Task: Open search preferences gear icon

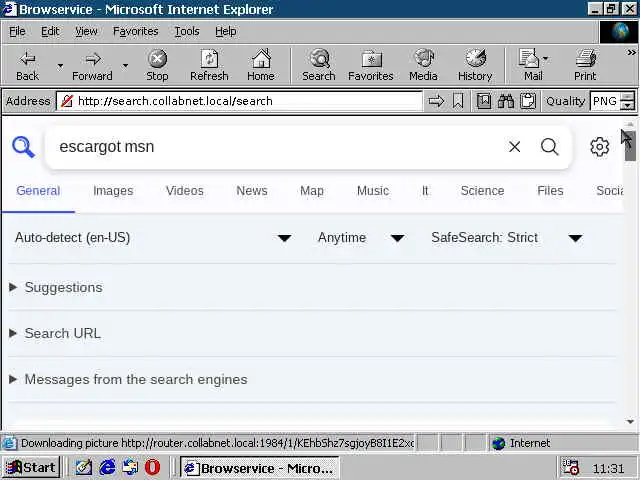Action: [x=600, y=147]
